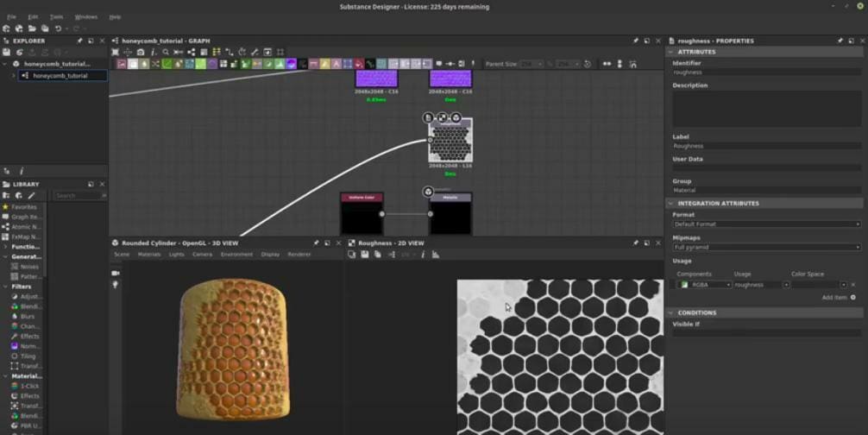Collapse the Attributes section
Image resolution: width=868 pixels, height=435 pixels.
point(671,52)
